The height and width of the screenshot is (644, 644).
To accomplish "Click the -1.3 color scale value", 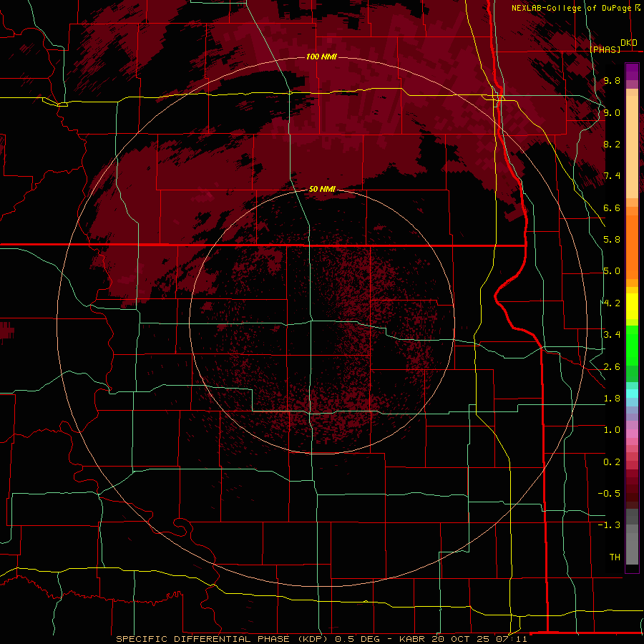I will point(609,525).
